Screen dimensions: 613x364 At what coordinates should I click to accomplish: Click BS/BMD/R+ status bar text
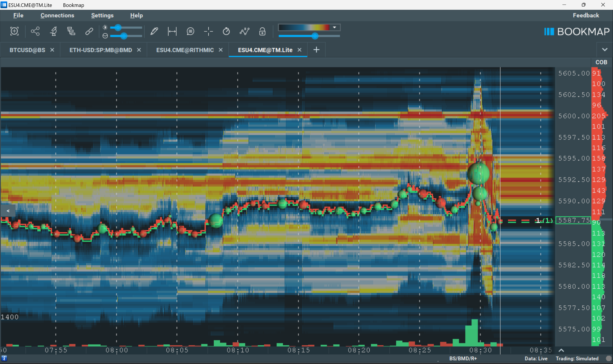click(463, 358)
